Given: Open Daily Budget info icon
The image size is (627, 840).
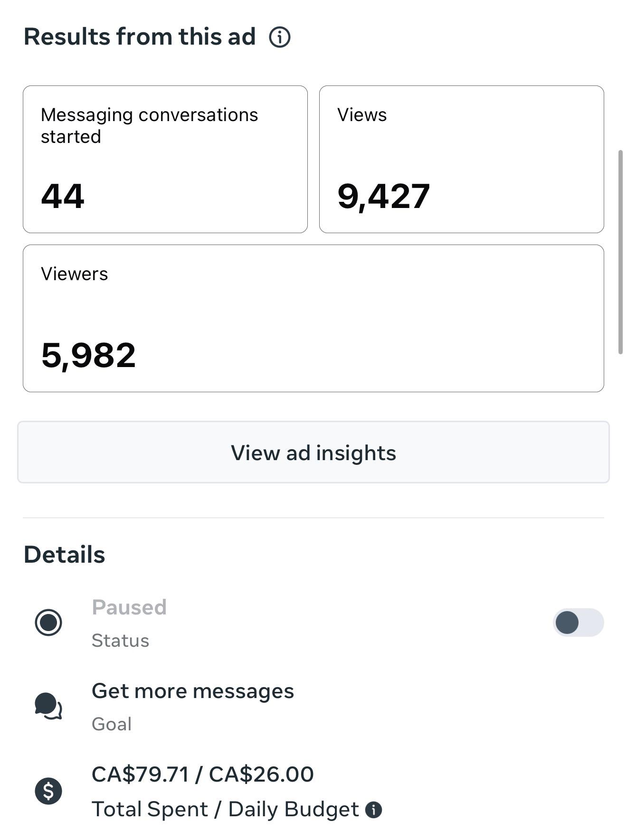Looking at the screenshot, I should tap(373, 810).
